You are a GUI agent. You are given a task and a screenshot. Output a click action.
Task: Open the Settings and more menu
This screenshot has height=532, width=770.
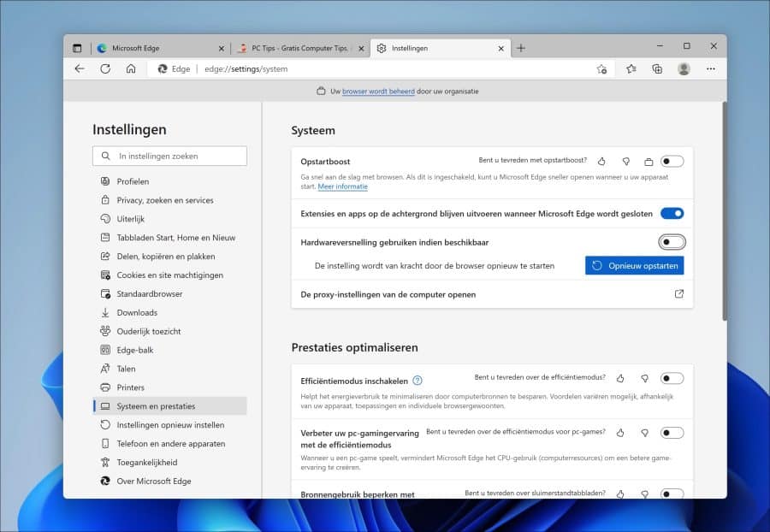tap(711, 69)
